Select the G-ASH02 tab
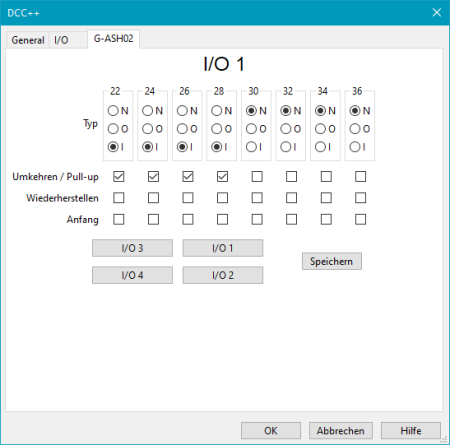The image size is (450, 445). coord(113,39)
